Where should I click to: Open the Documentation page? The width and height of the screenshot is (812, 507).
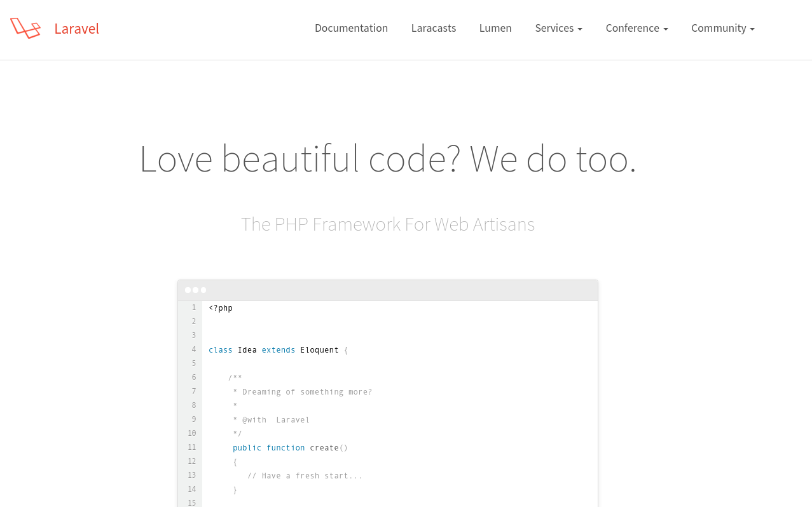[x=351, y=28]
